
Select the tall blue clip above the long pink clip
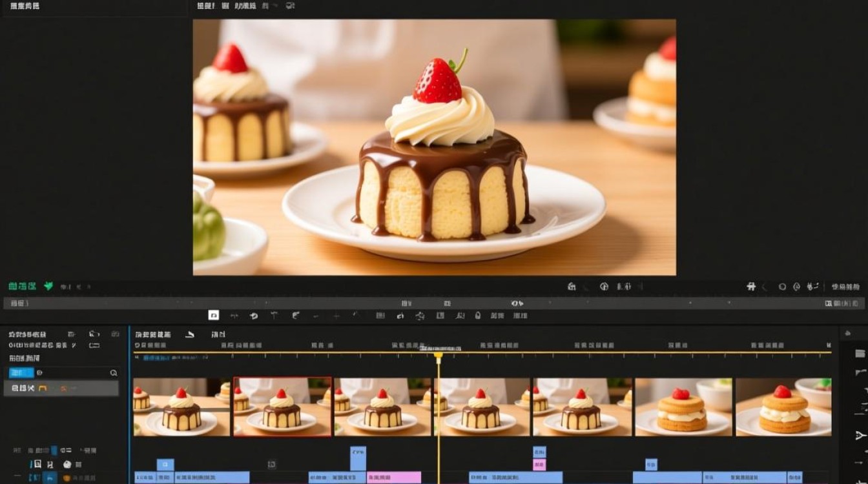(x=358, y=459)
